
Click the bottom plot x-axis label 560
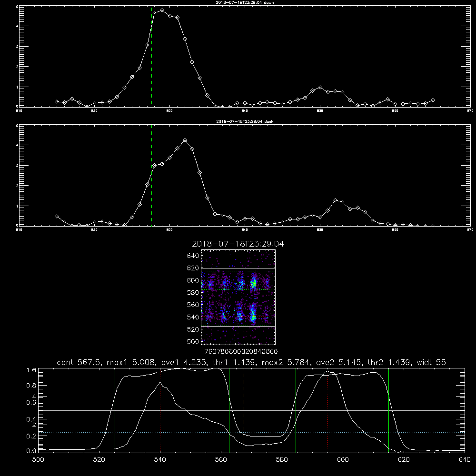point(221,460)
